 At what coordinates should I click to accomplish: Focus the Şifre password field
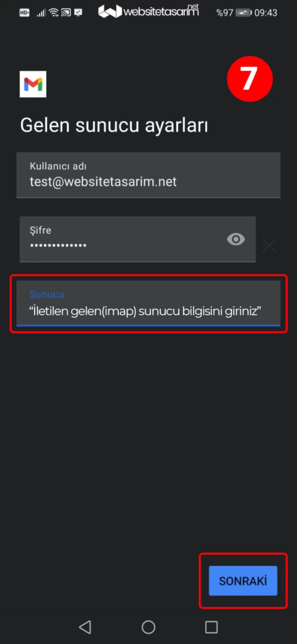pyautogui.click(x=138, y=239)
